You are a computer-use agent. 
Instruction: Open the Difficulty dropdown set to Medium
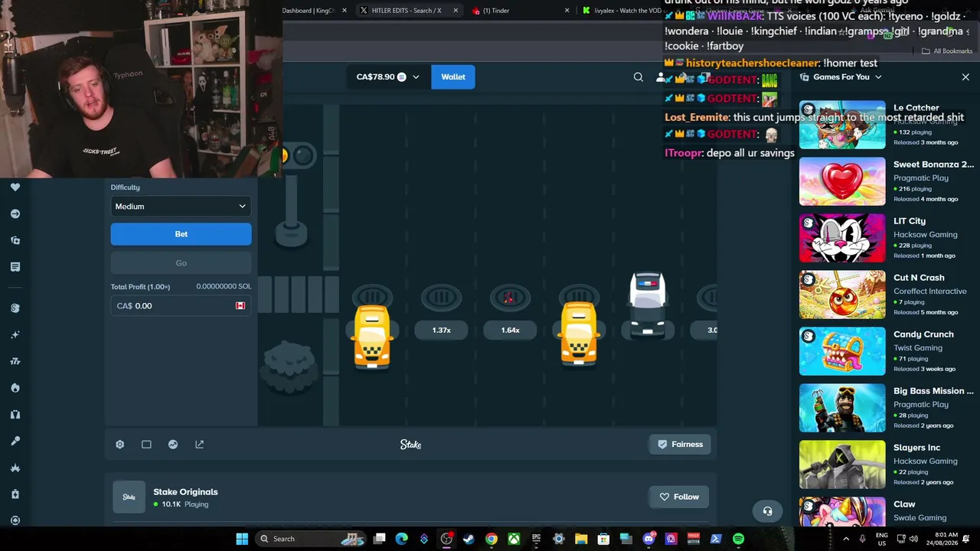pyautogui.click(x=181, y=207)
